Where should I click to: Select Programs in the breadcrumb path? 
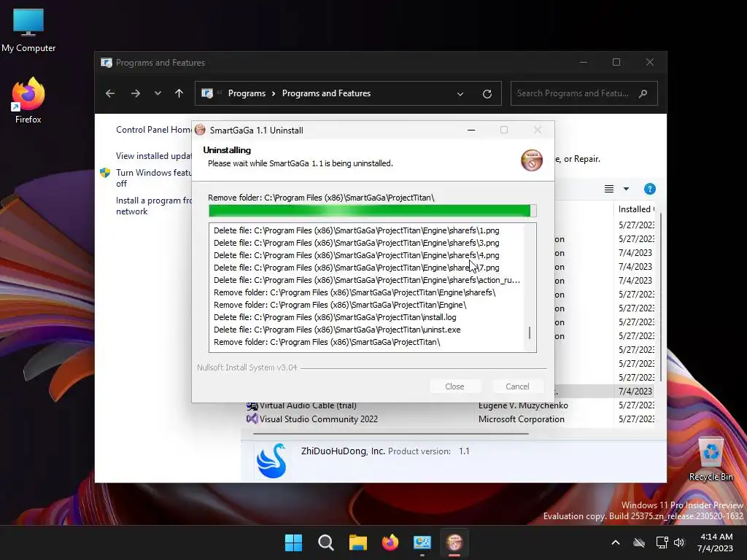(x=247, y=93)
